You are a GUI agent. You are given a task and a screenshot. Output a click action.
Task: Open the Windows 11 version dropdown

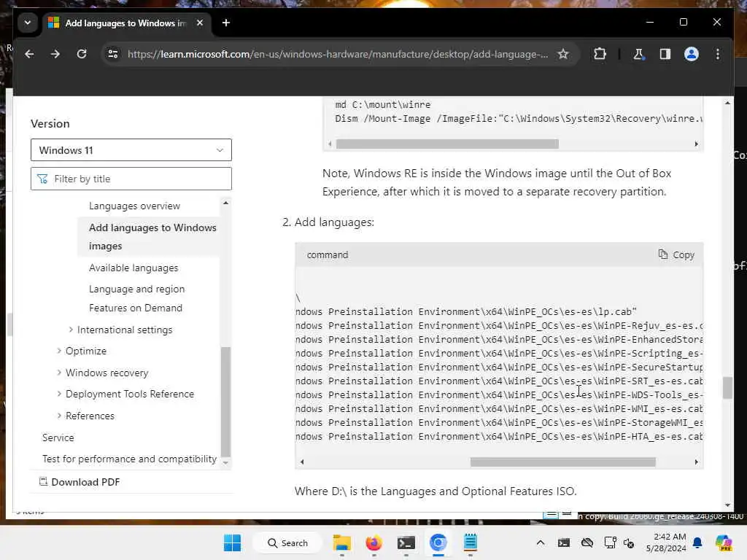point(131,150)
